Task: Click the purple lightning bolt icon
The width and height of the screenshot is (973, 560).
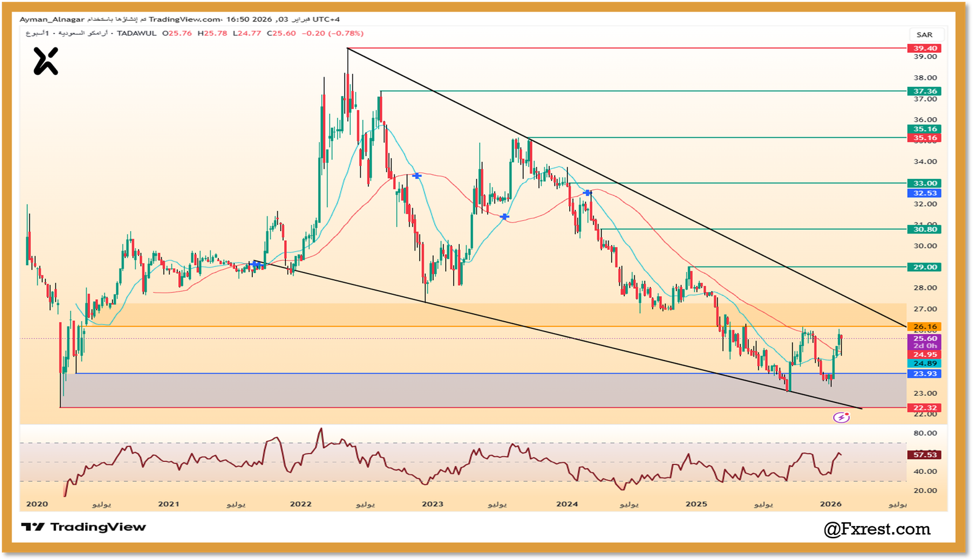Action: click(x=841, y=417)
